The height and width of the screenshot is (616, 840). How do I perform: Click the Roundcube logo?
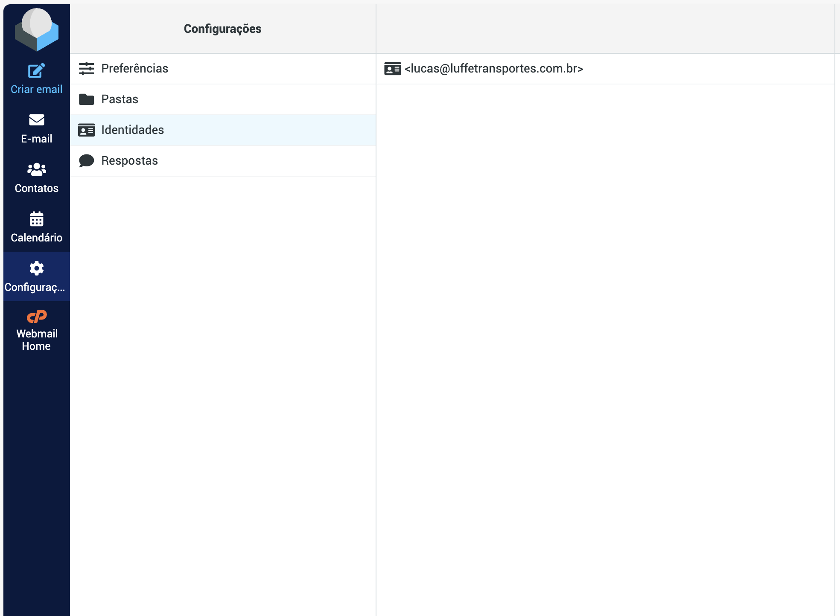coord(37,29)
